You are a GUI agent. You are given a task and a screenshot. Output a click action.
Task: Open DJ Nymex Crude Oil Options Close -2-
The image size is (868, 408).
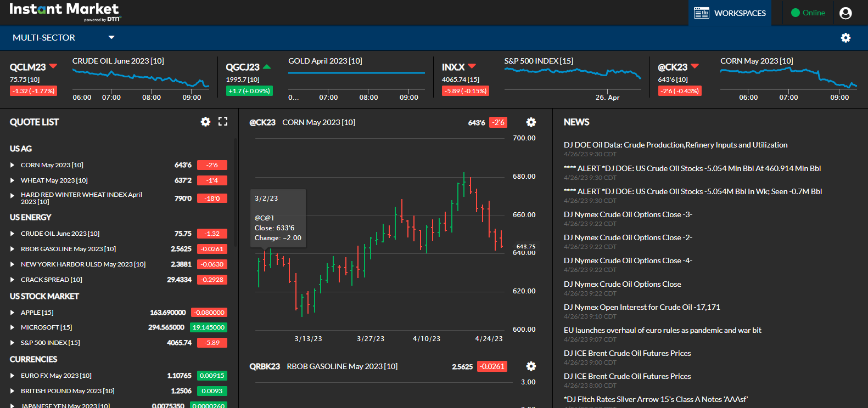[628, 237]
